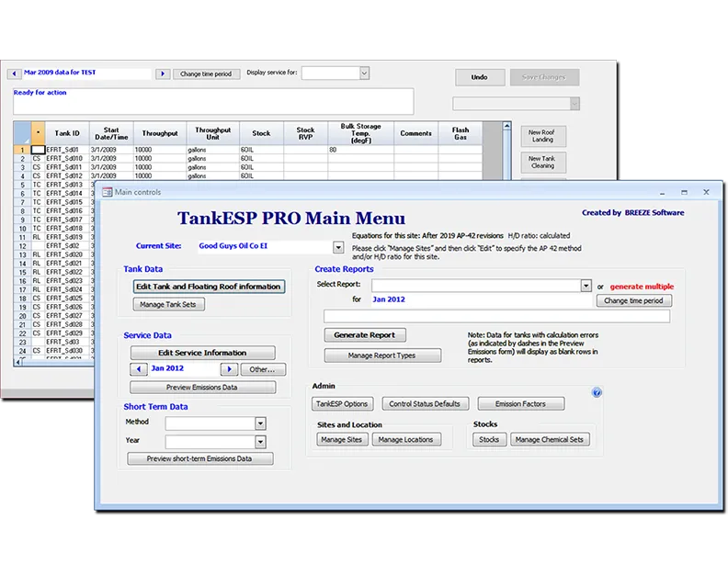
Task: Click the grid horizontal scrollbar left arrow
Action: coord(17,362)
